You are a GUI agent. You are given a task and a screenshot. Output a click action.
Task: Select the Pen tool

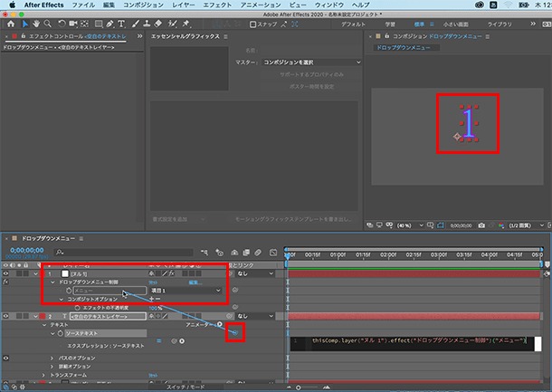point(109,24)
